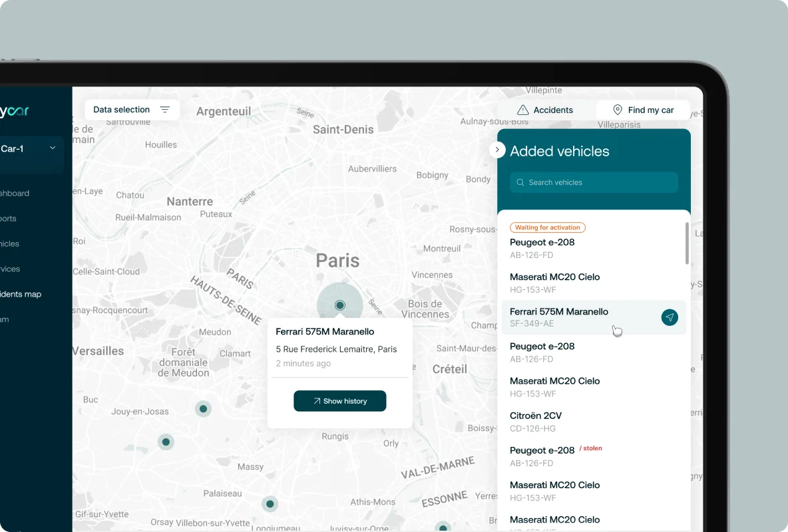Select the Peugeot e-208 waiting for activation

[594, 241]
